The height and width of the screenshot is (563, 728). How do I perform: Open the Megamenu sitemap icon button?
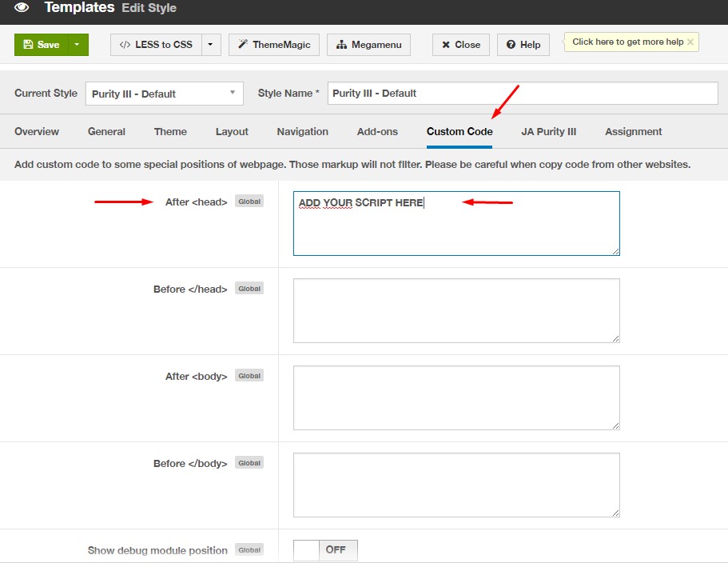(368, 45)
